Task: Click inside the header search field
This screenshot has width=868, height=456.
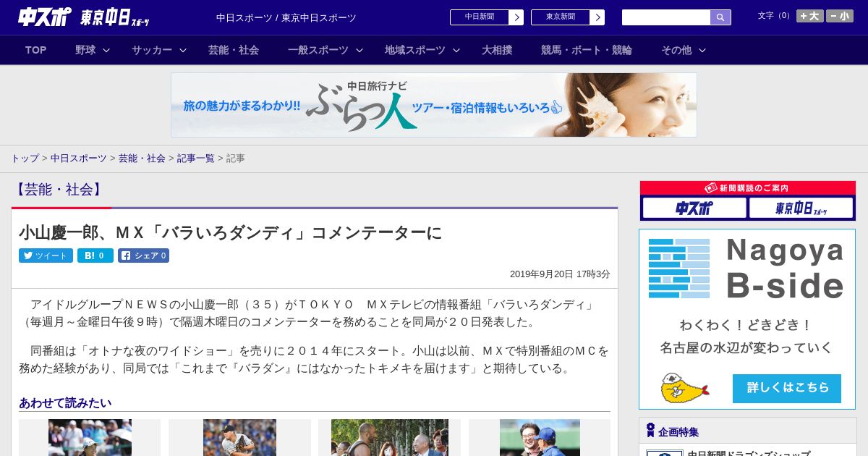Action: (x=666, y=17)
